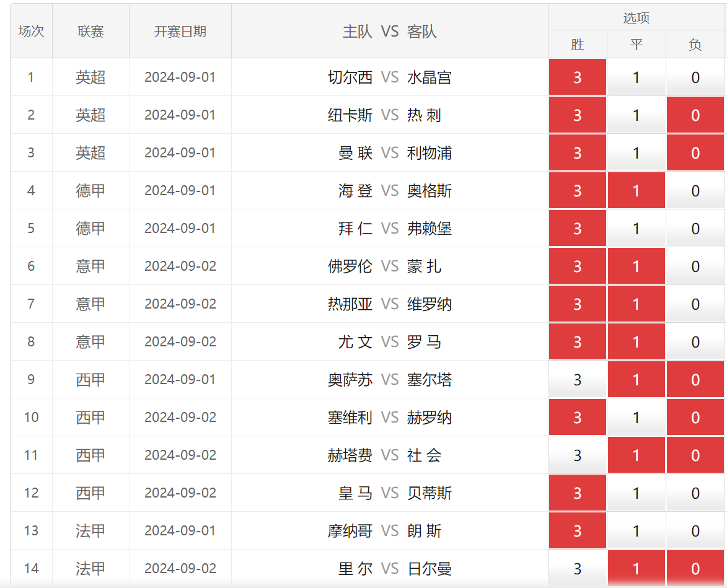
Task: Toggle win option 3 for 尤文 vs 罗马
Action: pos(577,341)
